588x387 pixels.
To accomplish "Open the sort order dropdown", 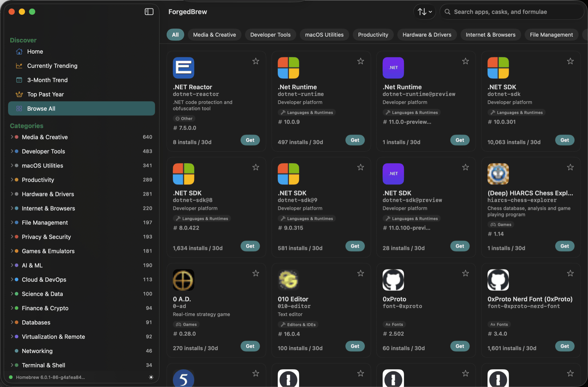I will (x=424, y=12).
